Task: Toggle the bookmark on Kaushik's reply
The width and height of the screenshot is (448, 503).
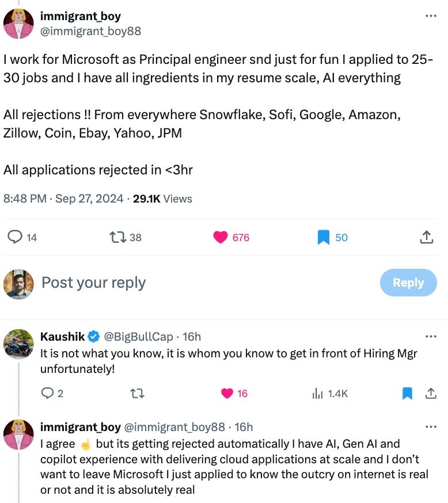Action: (407, 394)
